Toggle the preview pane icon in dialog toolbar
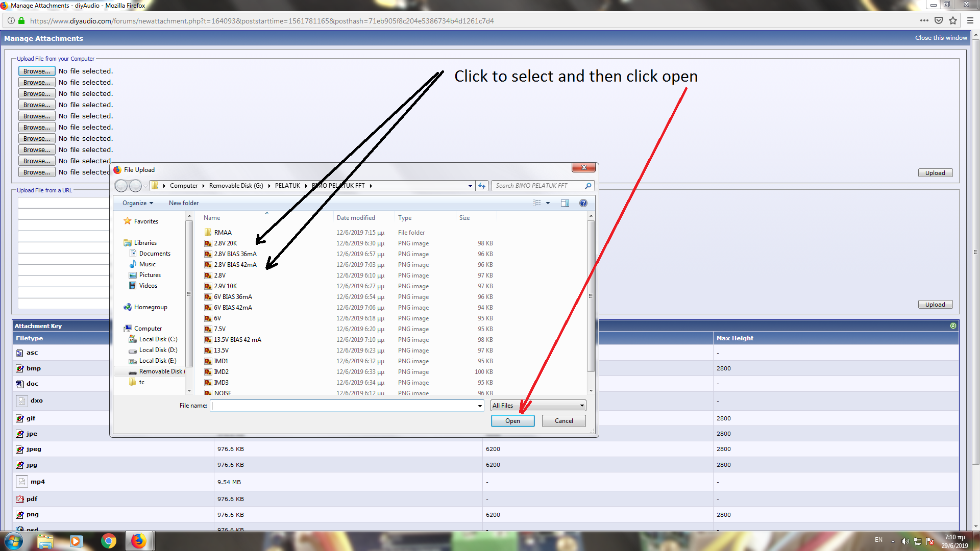The width and height of the screenshot is (980, 551). pos(565,203)
